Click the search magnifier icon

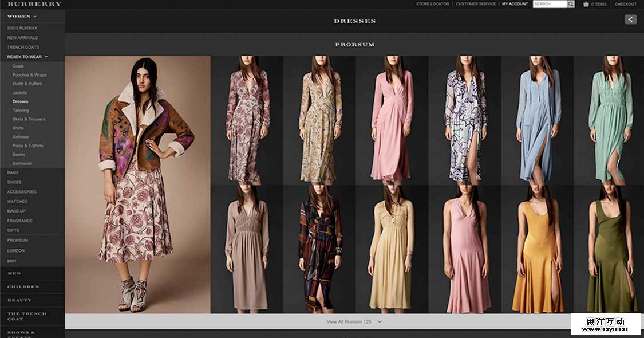coord(571,4)
